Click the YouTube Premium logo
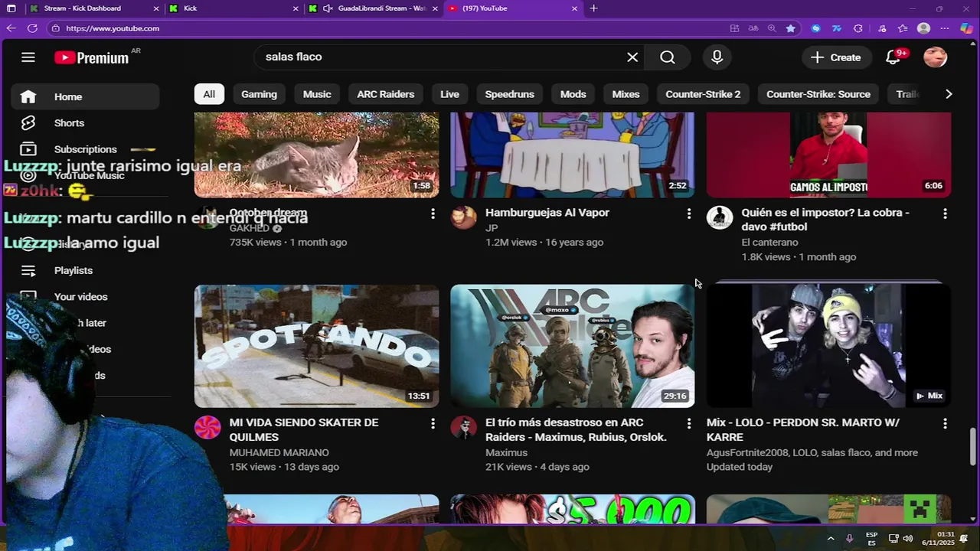This screenshot has width=980, height=551. coord(92,57)
